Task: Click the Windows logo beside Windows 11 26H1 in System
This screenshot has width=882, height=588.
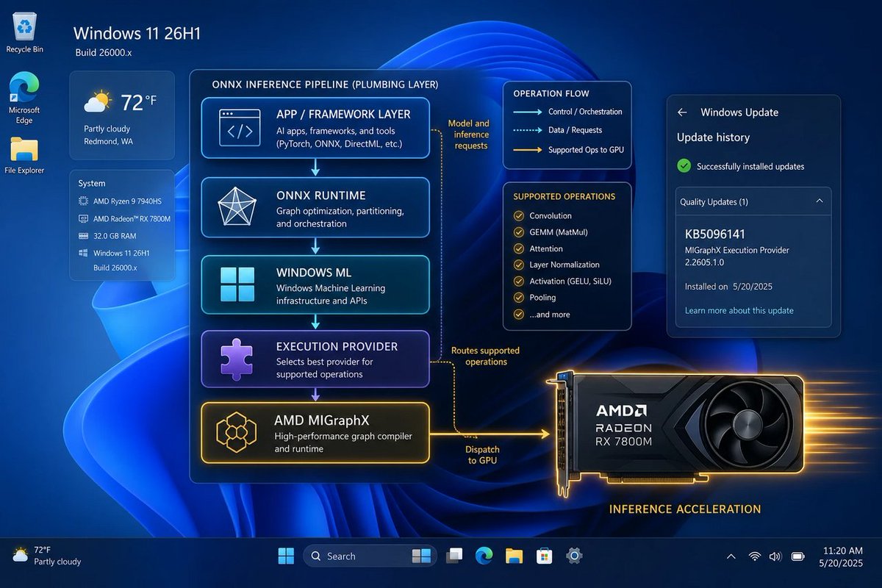Action: click(x=83, y=253)
